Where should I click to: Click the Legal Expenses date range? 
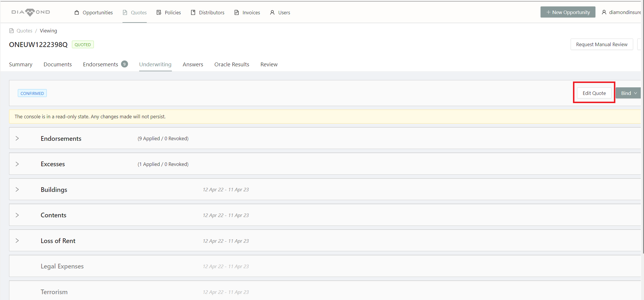pyautogui.click(x=226, y=266)
